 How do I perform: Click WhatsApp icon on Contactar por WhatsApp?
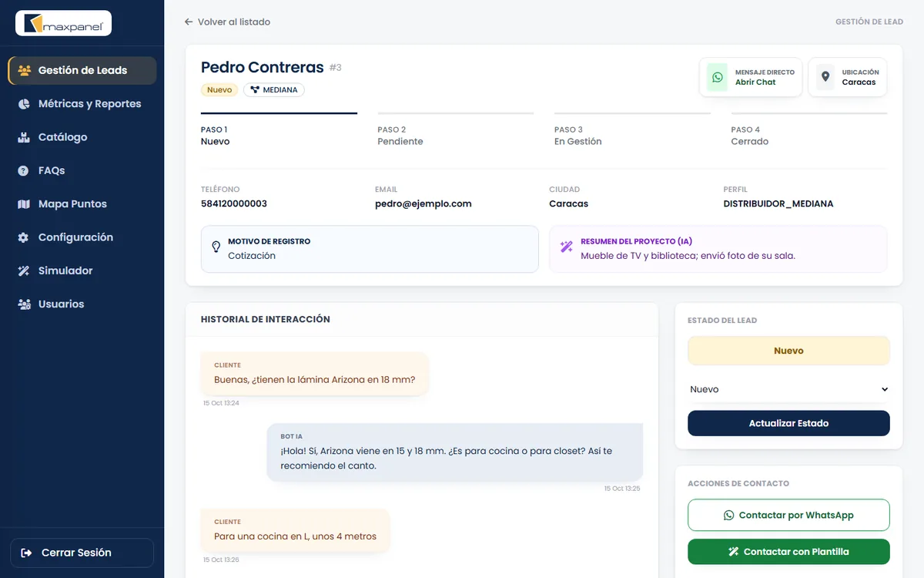pos(729,515)
